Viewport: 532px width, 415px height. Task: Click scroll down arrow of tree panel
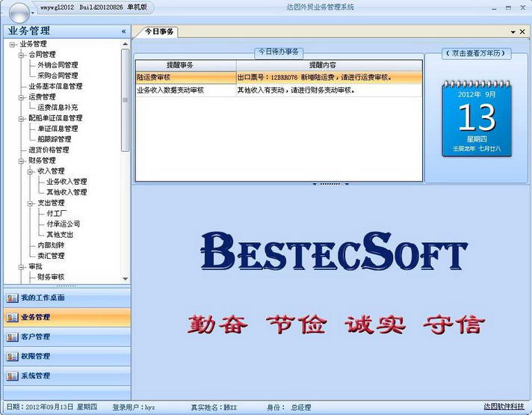(x=126, y=279)
